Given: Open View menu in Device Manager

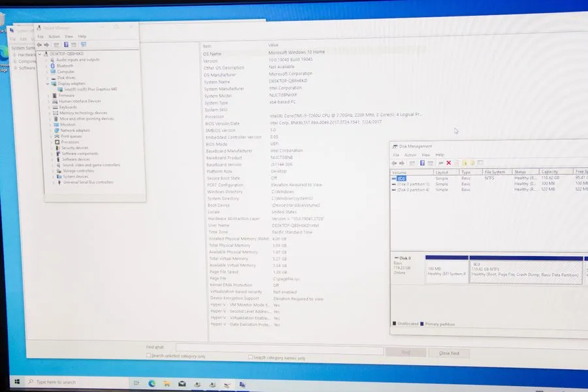Looking at the screenshot, I should [x=69, y=37].
